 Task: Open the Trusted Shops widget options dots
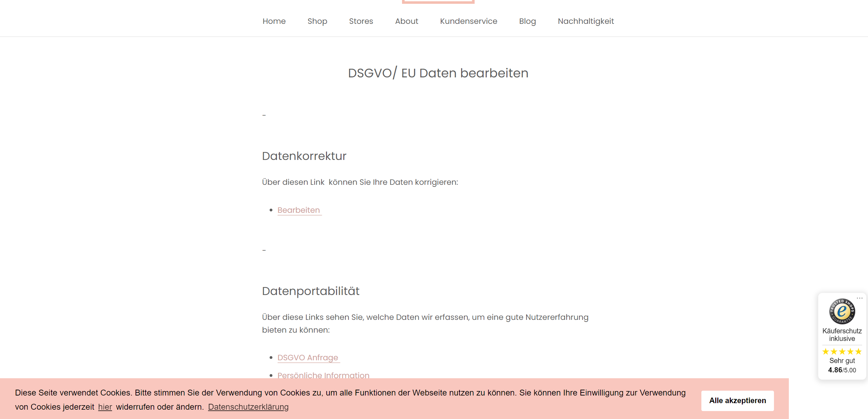pyautogui.click(x=859, y=298)
